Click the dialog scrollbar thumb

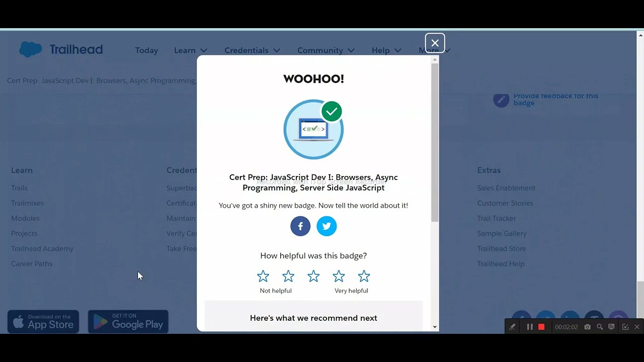click(435, 143)
